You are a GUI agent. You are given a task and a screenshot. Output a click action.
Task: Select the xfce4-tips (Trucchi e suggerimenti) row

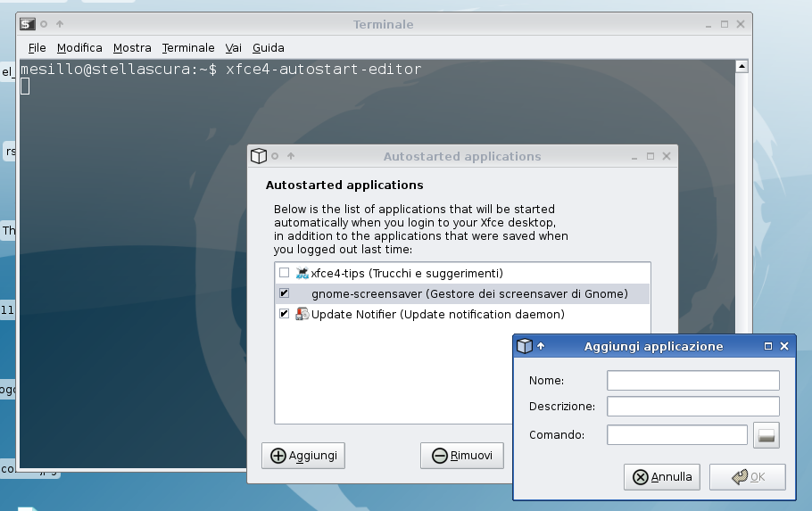point(462,273)
